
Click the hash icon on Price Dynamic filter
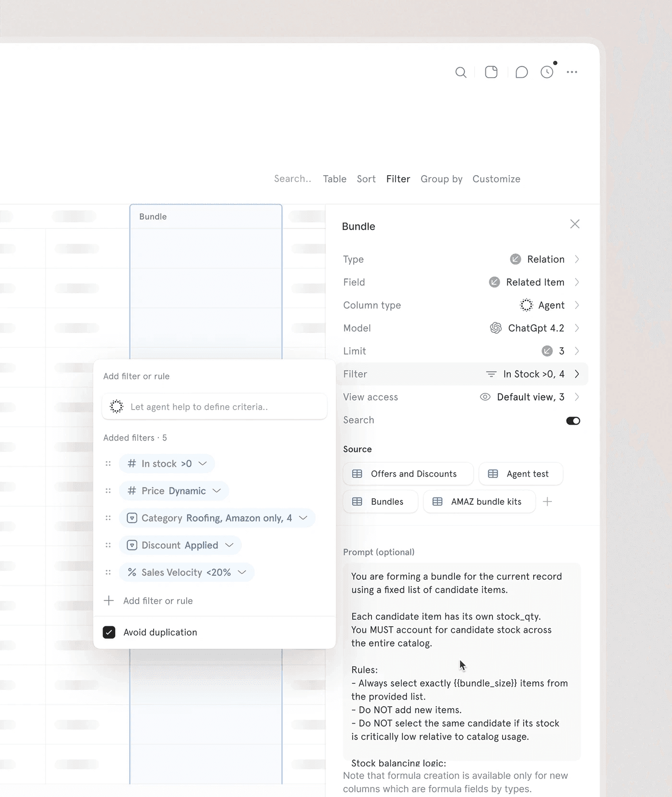pyautogui.click(x=132, y=491)
